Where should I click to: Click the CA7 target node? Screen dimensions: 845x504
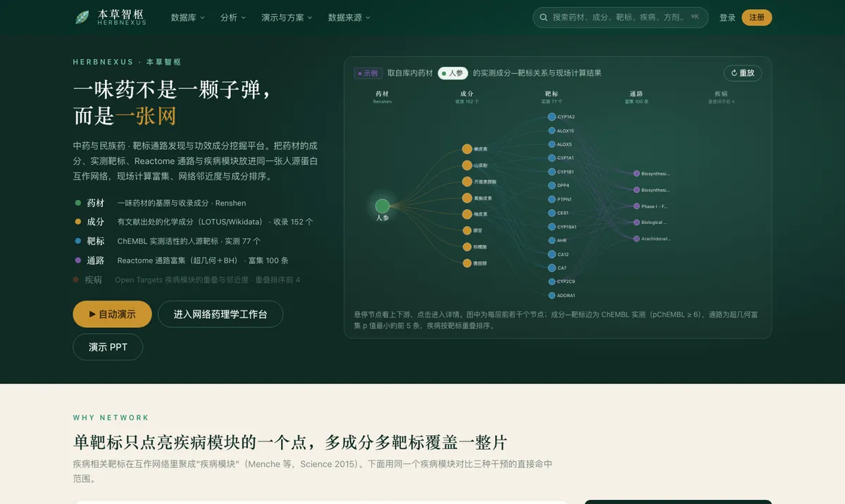tap(552, 268)
